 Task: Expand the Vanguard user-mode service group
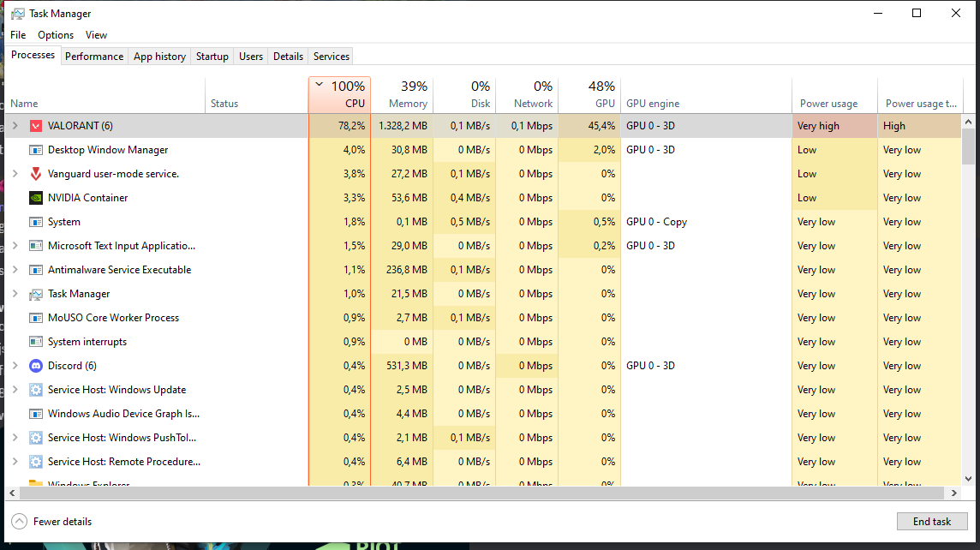(x=15, y=174)
